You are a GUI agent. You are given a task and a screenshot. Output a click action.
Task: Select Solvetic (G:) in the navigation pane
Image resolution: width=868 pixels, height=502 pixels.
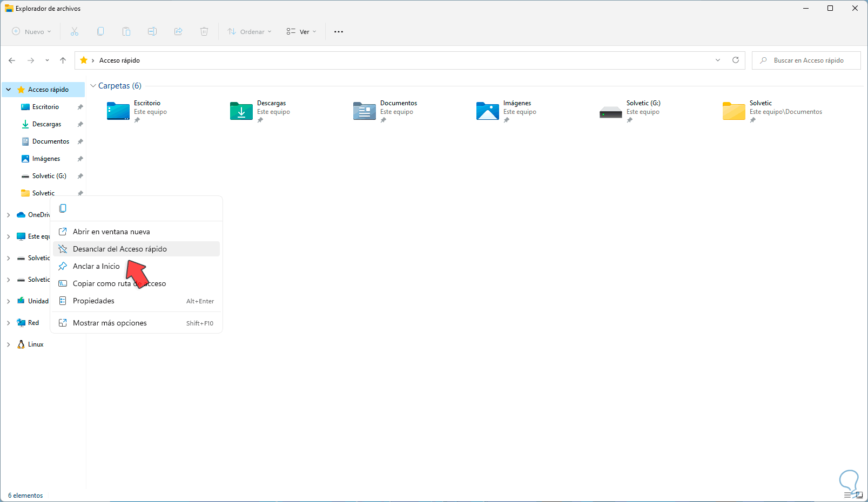click(49, 176)
